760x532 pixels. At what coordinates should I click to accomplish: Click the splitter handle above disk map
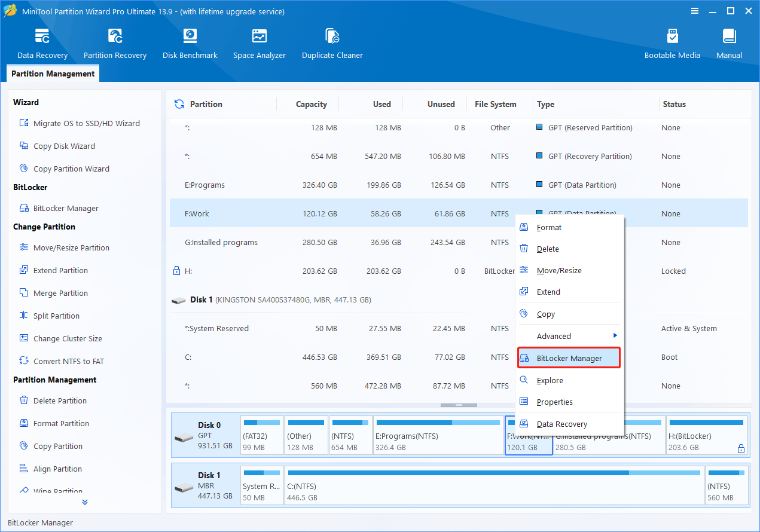(459, 405)
